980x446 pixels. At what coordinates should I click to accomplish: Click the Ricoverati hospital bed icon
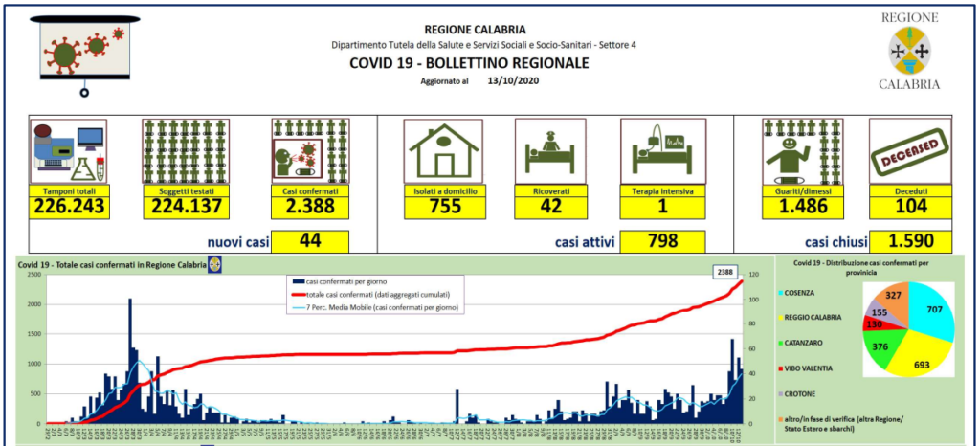pos(549,151)
